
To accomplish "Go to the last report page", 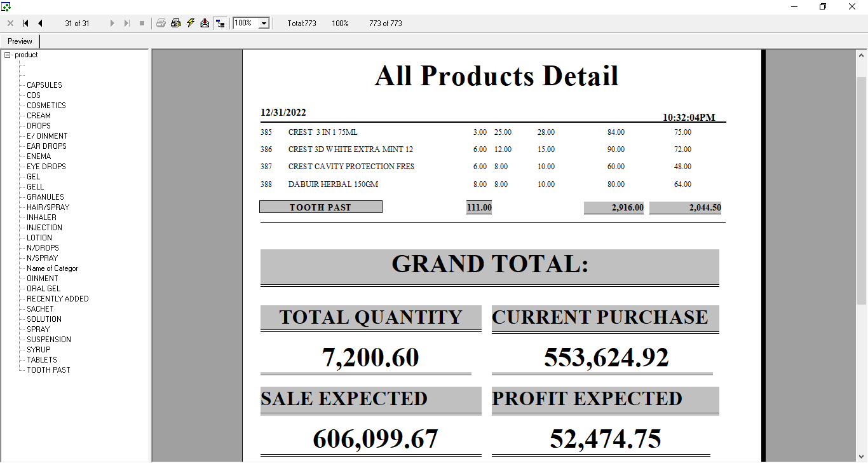I will 127,24.
